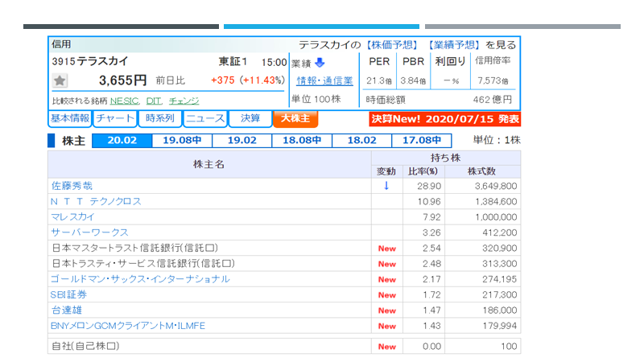The width and height of the screenshot is (644, 362).
Task: Click the star favorite icon
Action: click(x=60, y=80)
